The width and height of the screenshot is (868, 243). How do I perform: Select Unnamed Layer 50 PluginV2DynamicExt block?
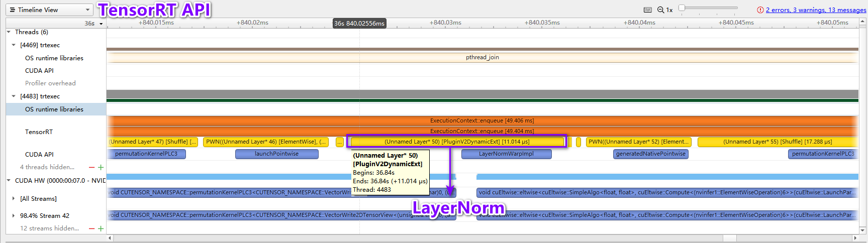457,142
